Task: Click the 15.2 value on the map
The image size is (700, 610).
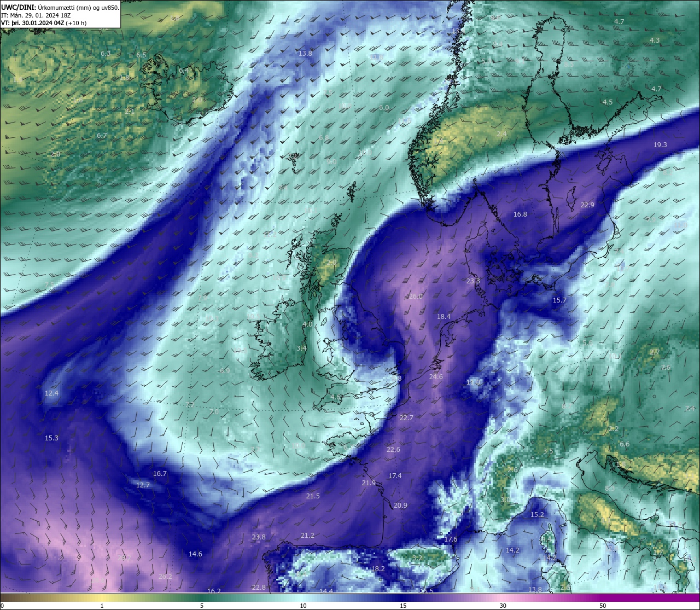Action: click(537, 515)
